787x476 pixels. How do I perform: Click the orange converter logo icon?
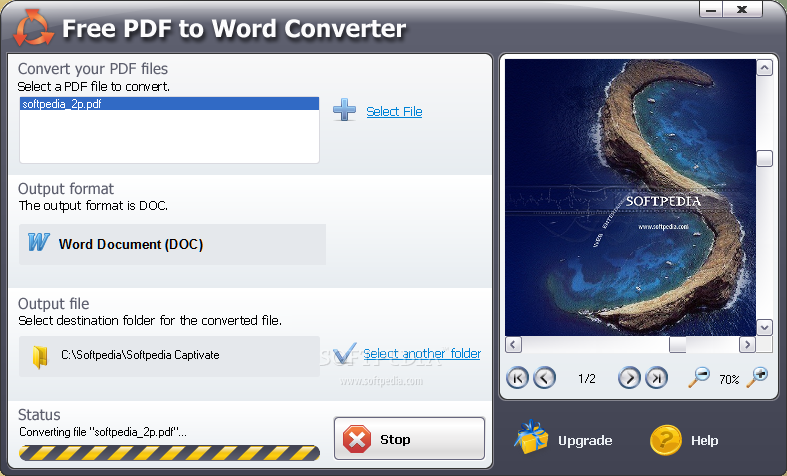click(34, 28)
